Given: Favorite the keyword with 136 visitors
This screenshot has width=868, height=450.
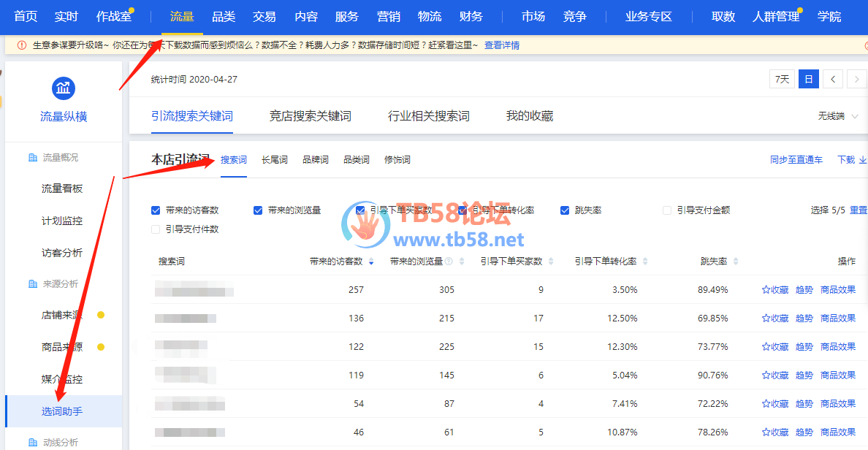Looking at the screenshot, I should pos(775,319).
